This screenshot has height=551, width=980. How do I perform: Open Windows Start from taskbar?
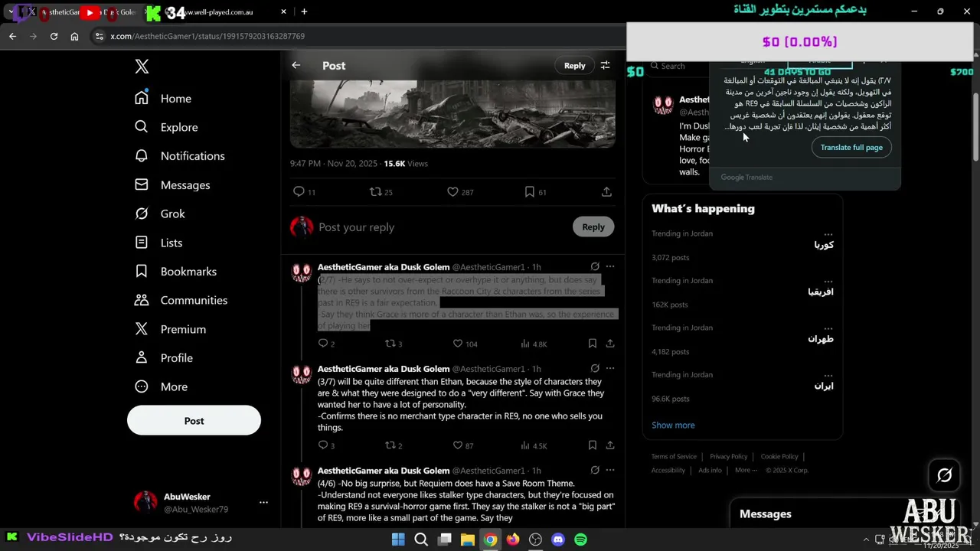pyautogui.click(x=398, y=540)
